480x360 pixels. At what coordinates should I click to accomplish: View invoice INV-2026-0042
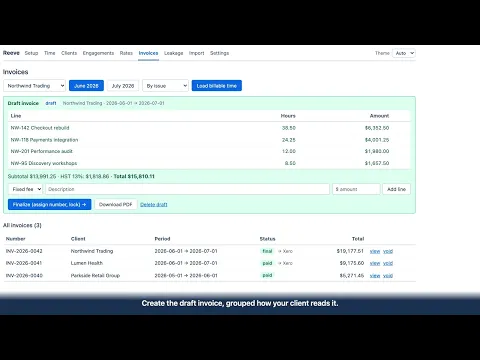[x=375, y=251]
